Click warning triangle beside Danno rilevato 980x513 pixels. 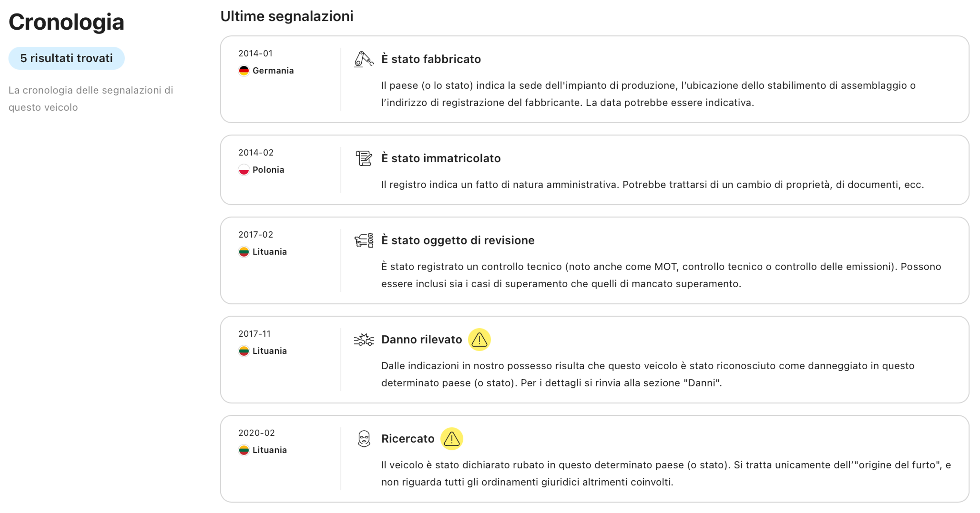coord(479,339)
